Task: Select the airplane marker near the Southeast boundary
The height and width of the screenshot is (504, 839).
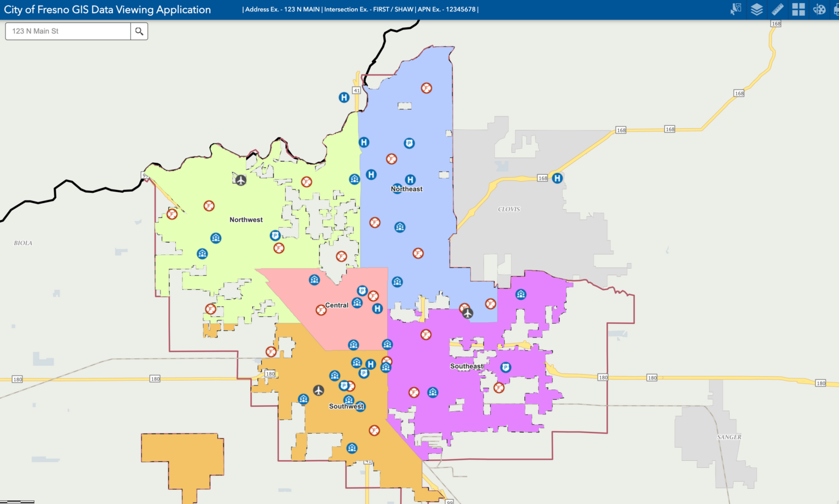Action: 468,313
